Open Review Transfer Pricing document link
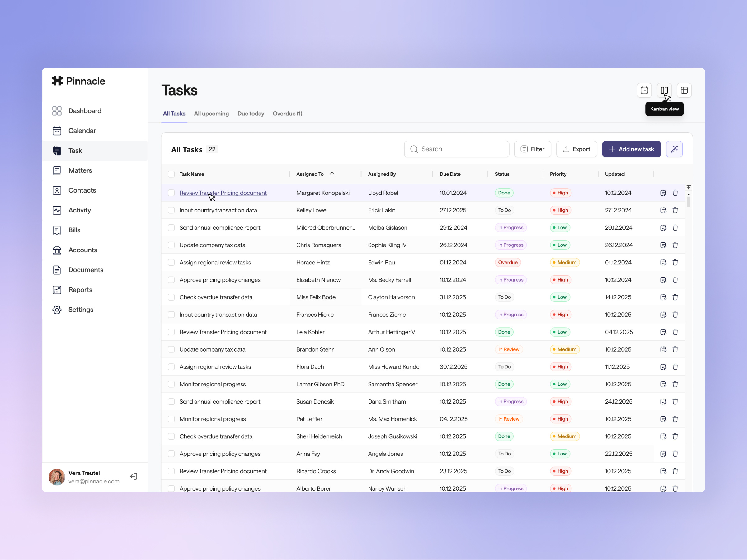 coord(223,193)
